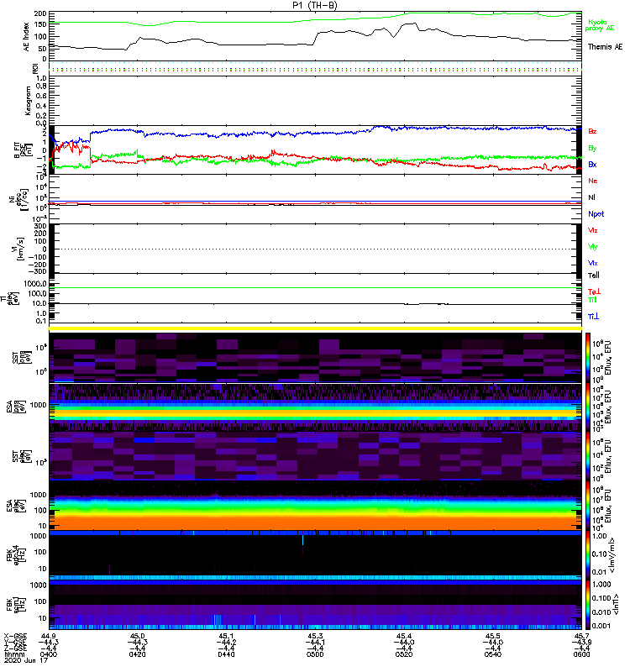Click the X-GSE value 45.0

tap(137, 636)
